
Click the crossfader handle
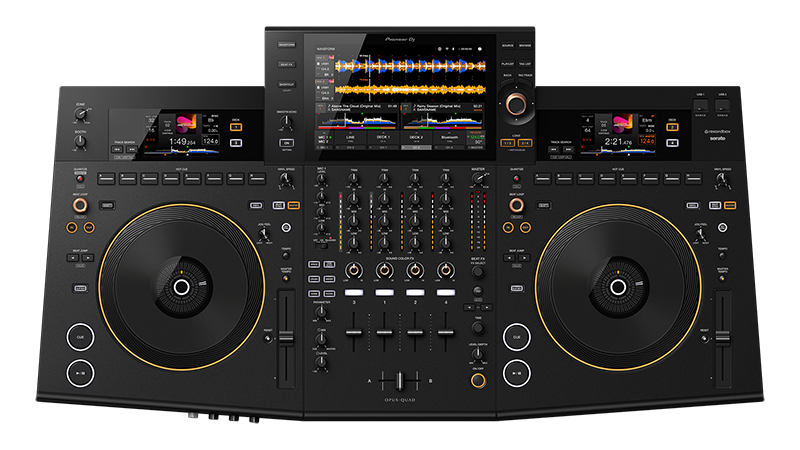click(400, 382)
